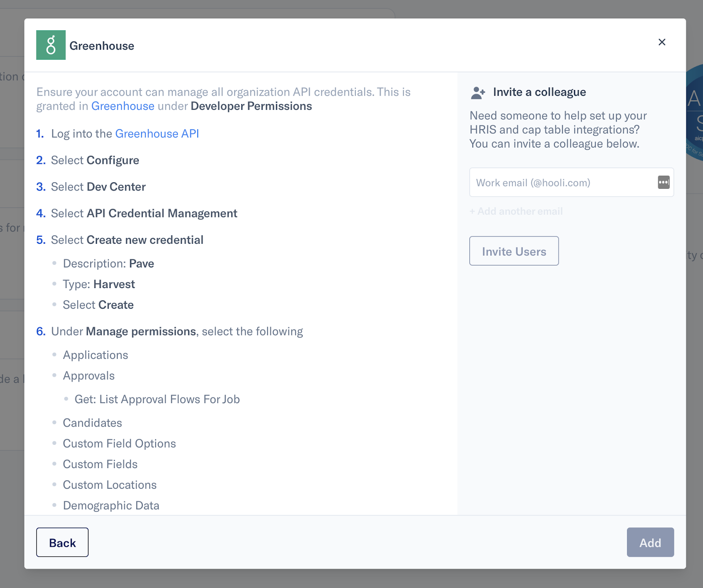Viewport: 703px width, 588px height.
Task: Open the Greenhouse API link
Action: pyautogui.click(x=157, y=133)
